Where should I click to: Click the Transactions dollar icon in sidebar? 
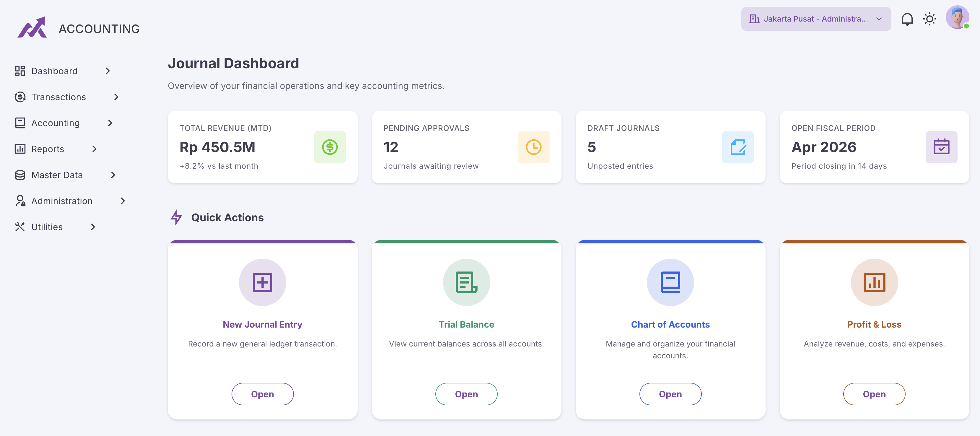(20, 97)
